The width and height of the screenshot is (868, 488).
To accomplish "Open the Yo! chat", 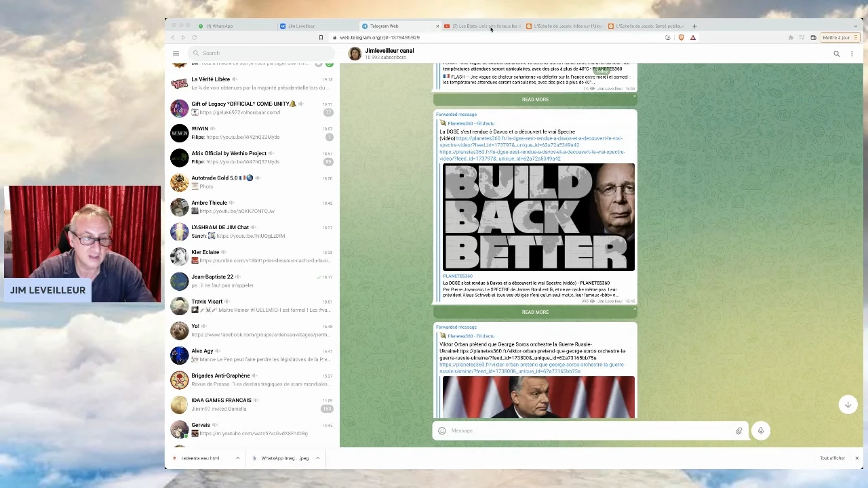I will coord(252,330).
